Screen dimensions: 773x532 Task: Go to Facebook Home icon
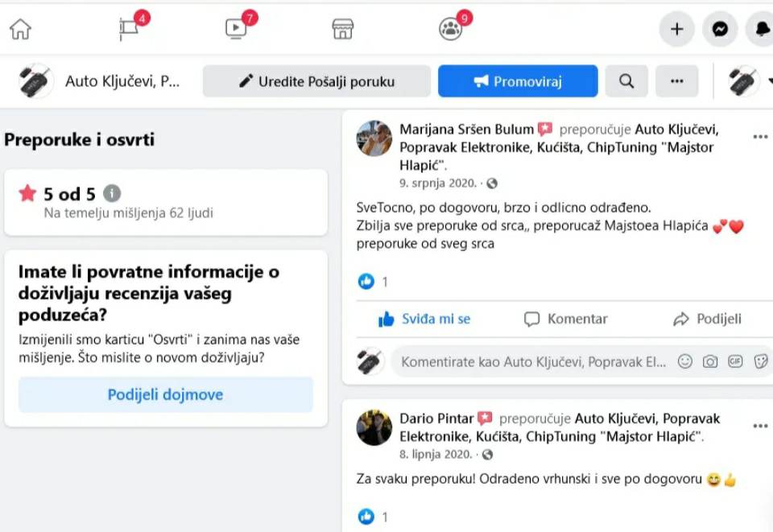(x=21, y=29)
